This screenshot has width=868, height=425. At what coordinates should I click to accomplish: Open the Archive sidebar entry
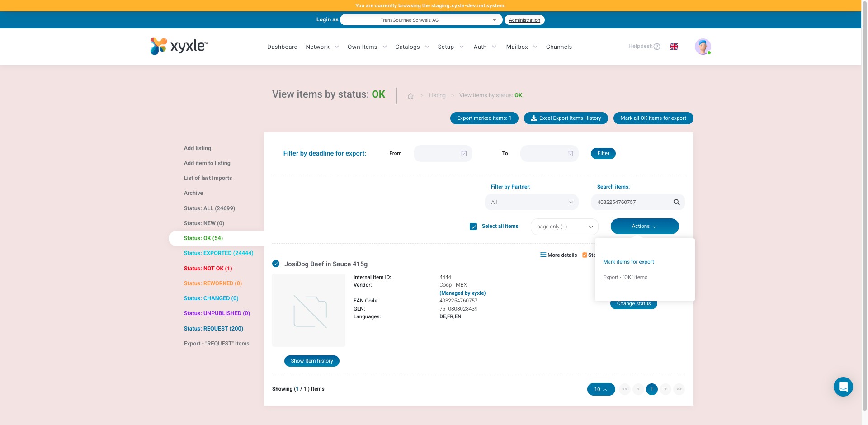point(193,193)
